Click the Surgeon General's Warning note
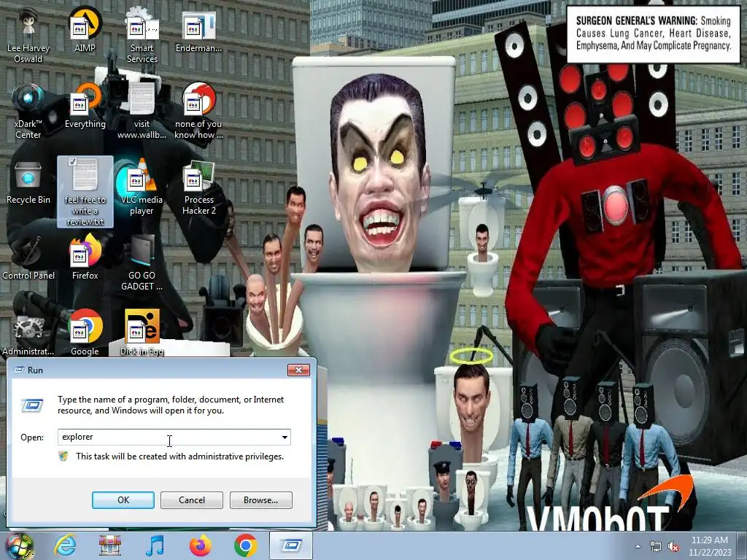 [653, 34]
